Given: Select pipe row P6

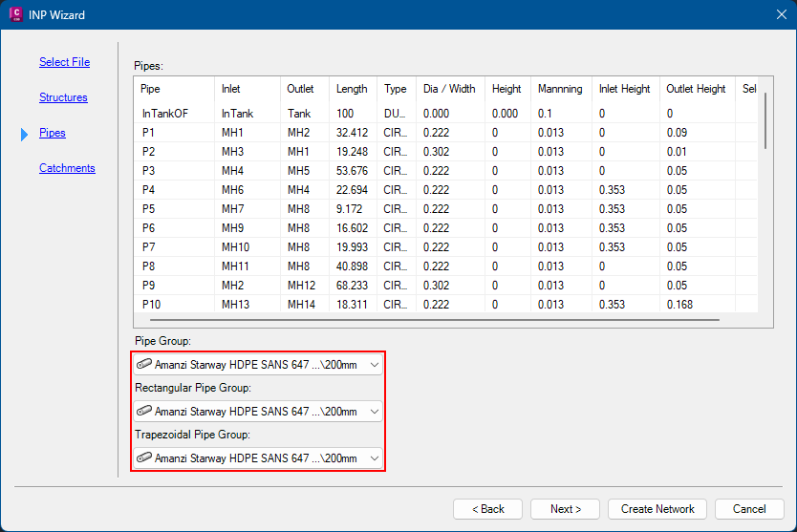Looking at the screenshot, I should pos(445,228).
